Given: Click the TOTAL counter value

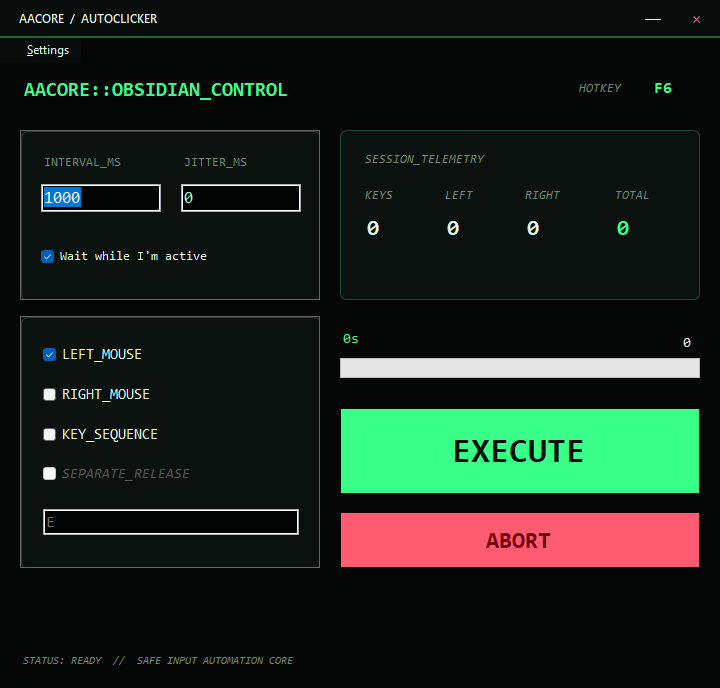Looking at the screenshot, I should point(623,228).
